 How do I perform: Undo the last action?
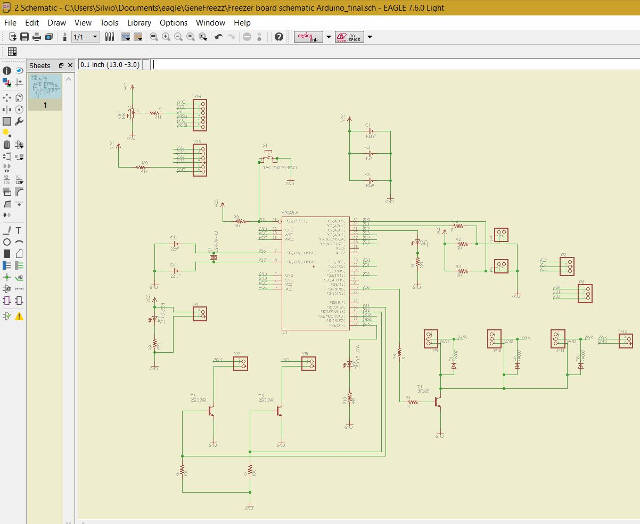pyautogui.click(x=218, y=37)
